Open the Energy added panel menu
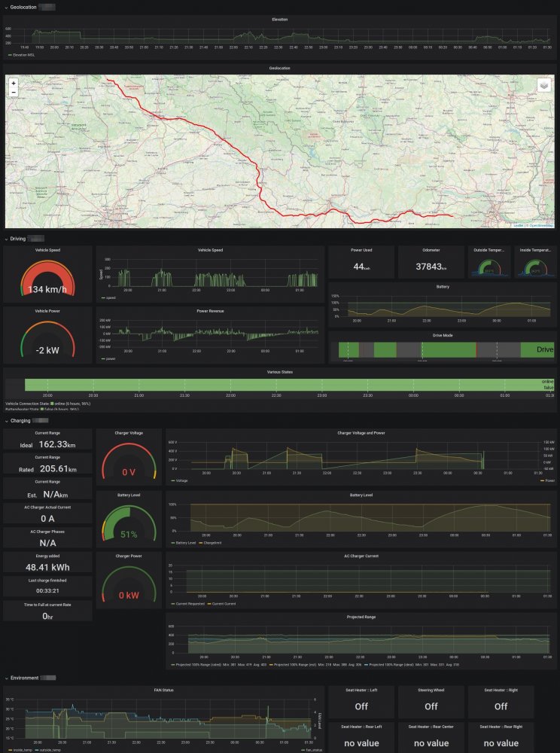This screenshot has width=560, height=753. [47, 556]
